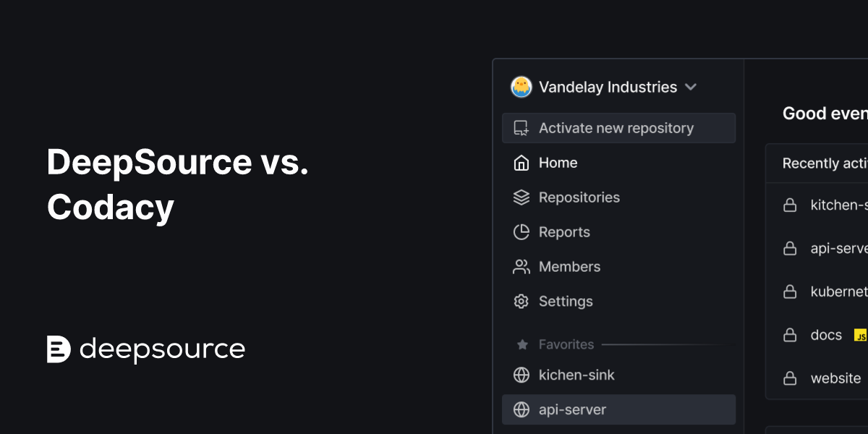Click the Activate new repository icon
The height and width of the screenshot is (434, 868).
520,127
